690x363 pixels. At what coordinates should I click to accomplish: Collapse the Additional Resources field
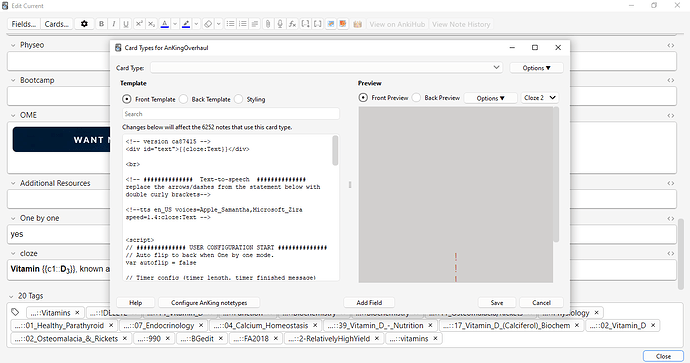(13, 183)
